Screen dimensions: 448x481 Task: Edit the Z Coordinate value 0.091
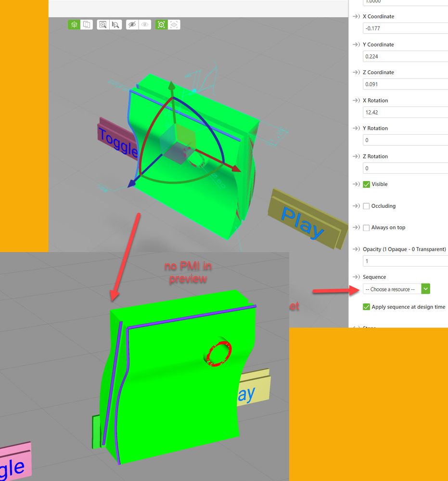point(405,84)
